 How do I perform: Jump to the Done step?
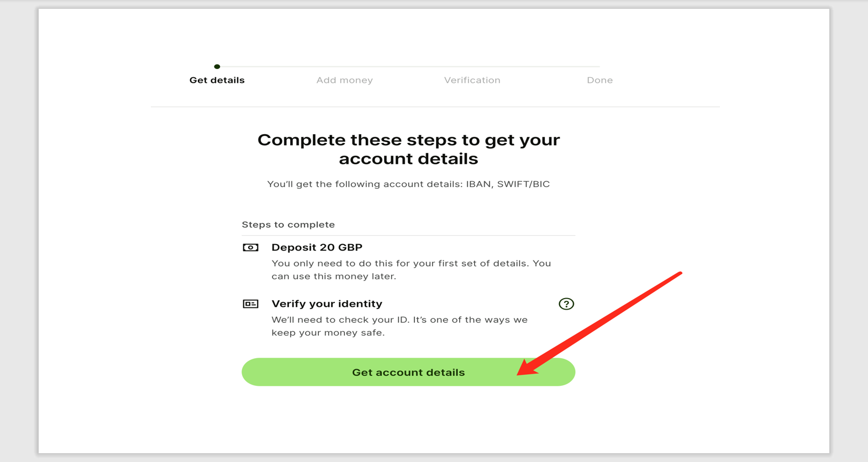point(599,80)
